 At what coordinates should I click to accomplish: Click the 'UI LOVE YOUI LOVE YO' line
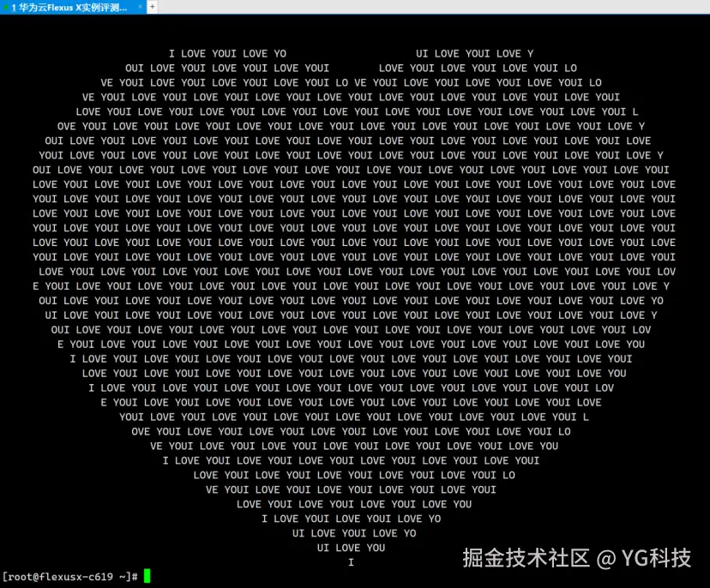354,533
